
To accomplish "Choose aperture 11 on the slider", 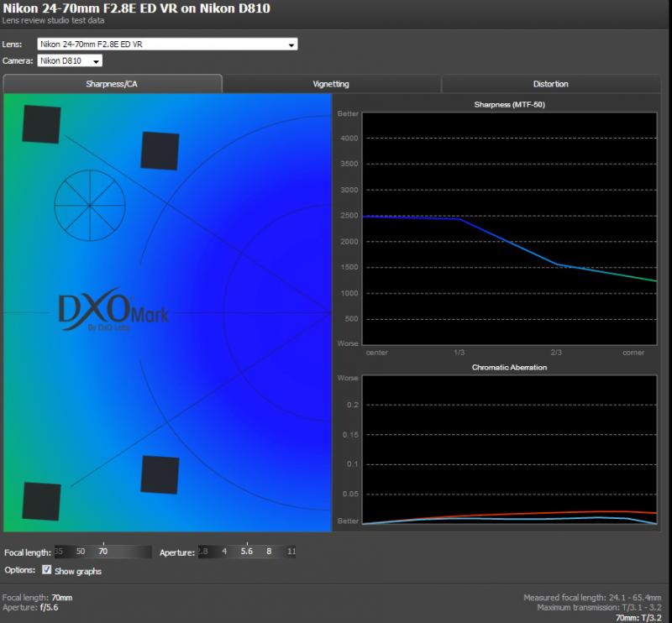I will [291, 552].
